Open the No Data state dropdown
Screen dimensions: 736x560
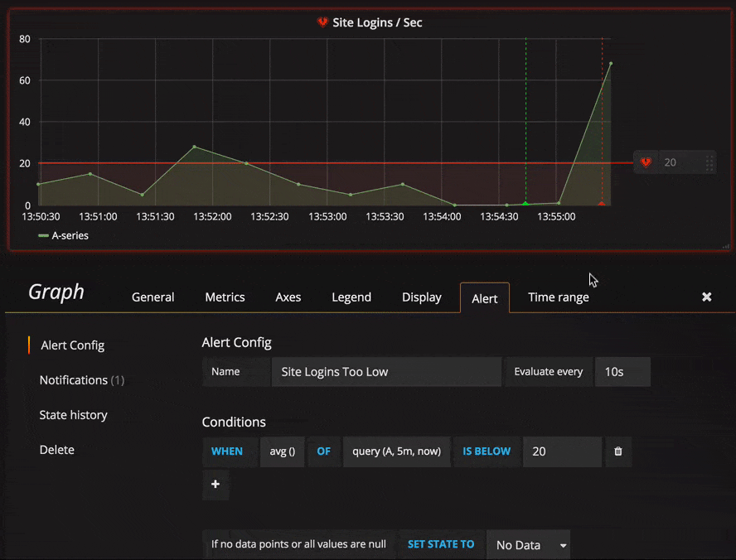528,545
